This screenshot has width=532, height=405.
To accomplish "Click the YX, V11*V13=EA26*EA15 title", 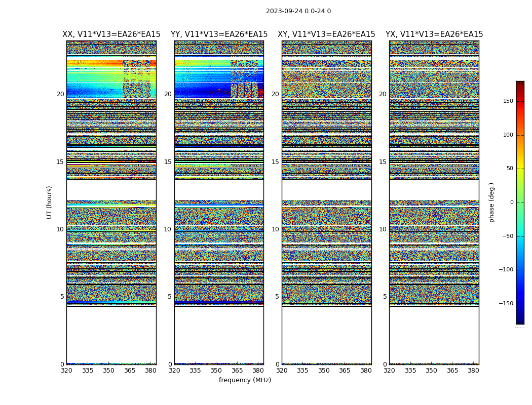I will (434, 34).
